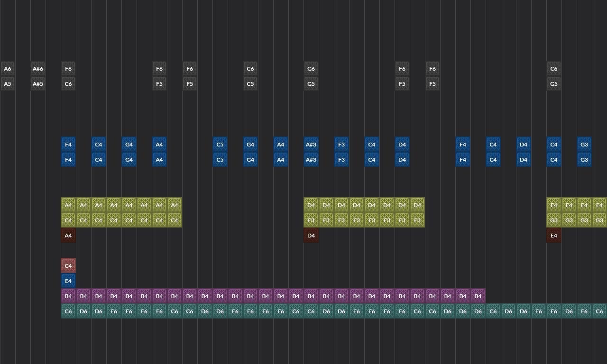The height and width of the screenshot is (364, 607).
Task: Select the G6 note in the gray row
Action: [311, 68]
